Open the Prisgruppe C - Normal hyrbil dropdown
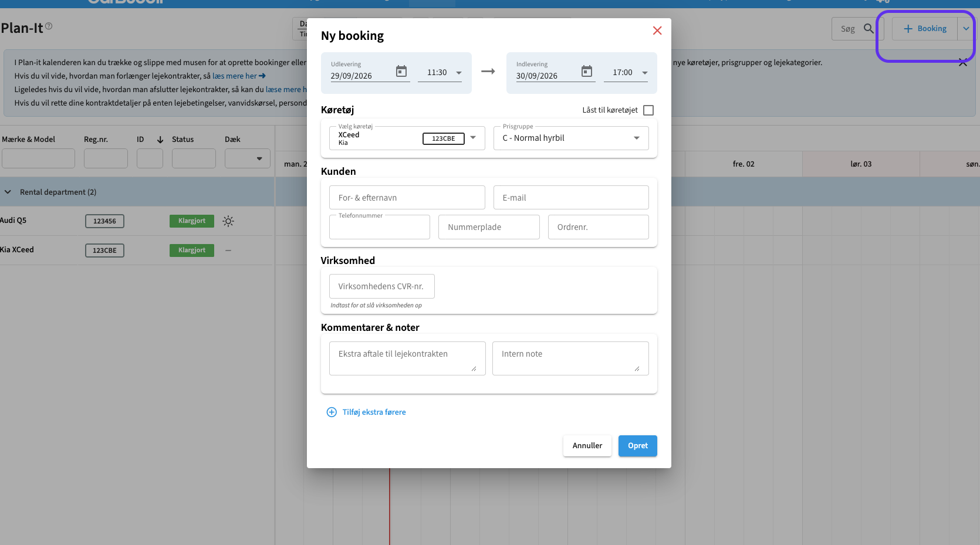Image resolution: width=980 pixels, height=545 pixels. 571,138
